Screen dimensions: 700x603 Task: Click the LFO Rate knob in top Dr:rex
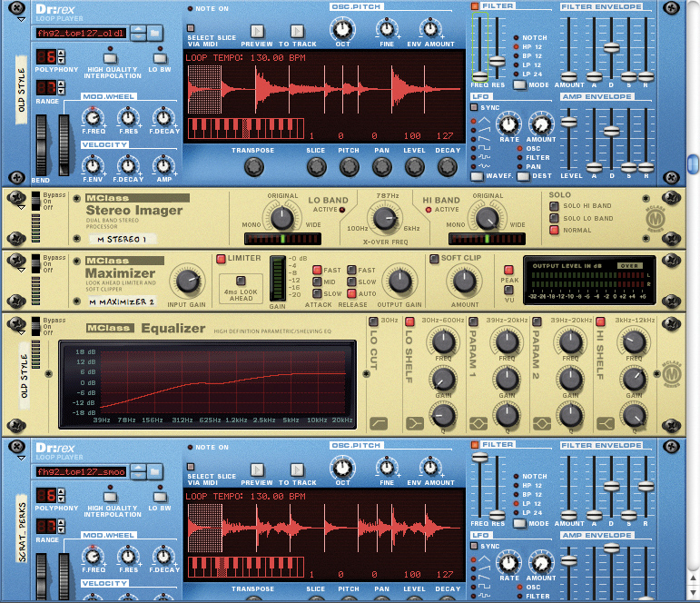pos(509,124)
